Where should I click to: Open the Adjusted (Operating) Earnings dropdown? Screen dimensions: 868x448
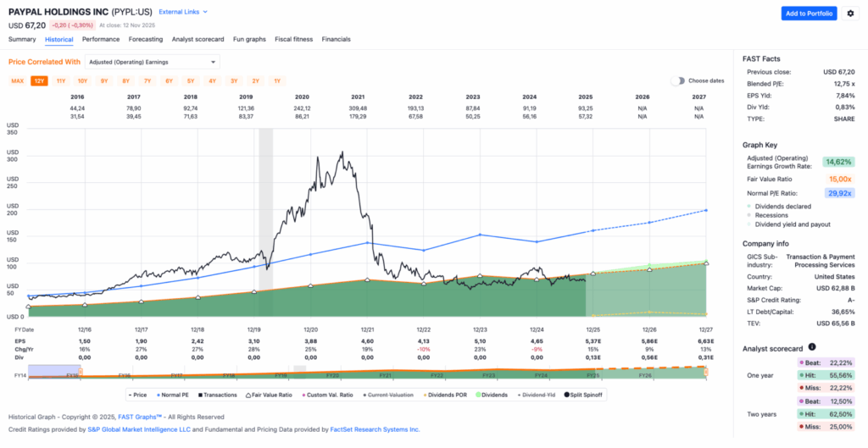tap(153, 62)
